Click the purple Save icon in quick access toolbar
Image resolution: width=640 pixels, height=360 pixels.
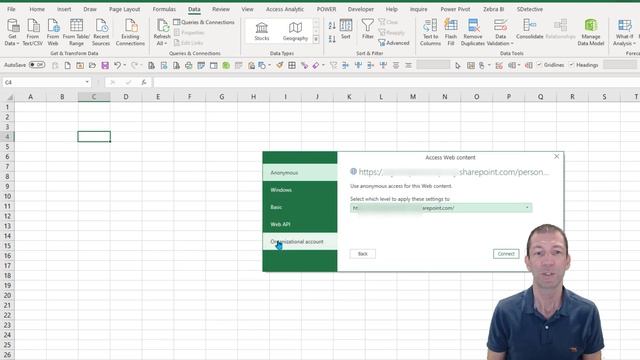pos(105,65)
